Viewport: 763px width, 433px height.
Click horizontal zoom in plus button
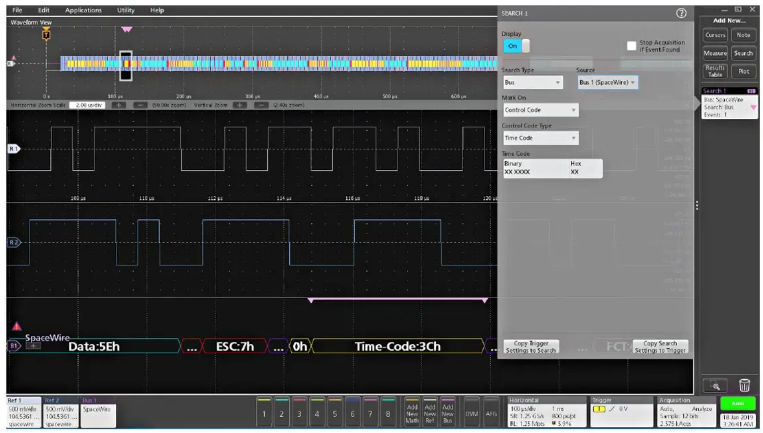[119, 105]
